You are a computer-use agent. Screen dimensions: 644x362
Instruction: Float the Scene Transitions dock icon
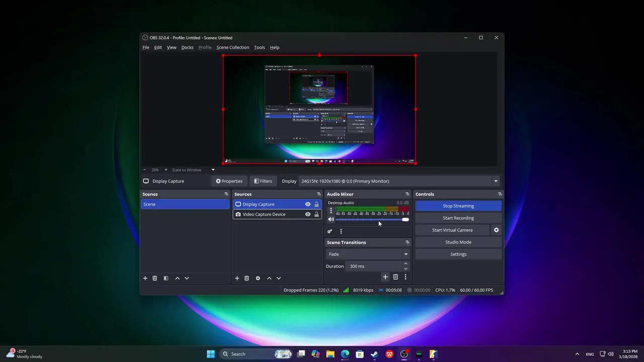tap(408, 242)
